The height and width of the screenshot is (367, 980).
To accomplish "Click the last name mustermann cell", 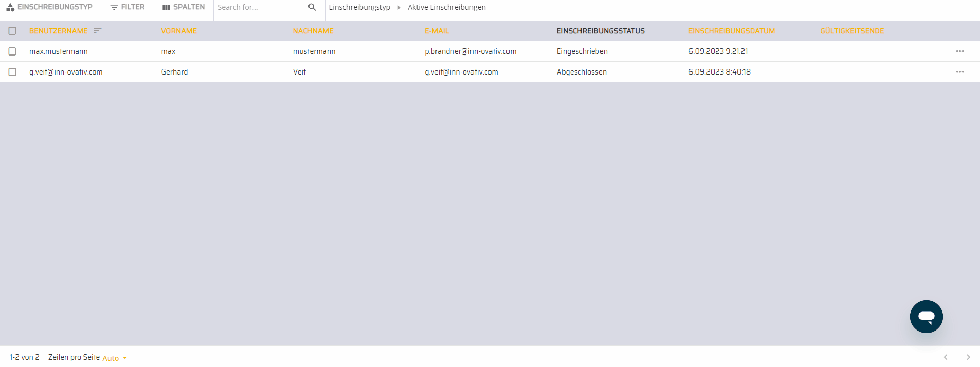I will (x=314, y=51).
